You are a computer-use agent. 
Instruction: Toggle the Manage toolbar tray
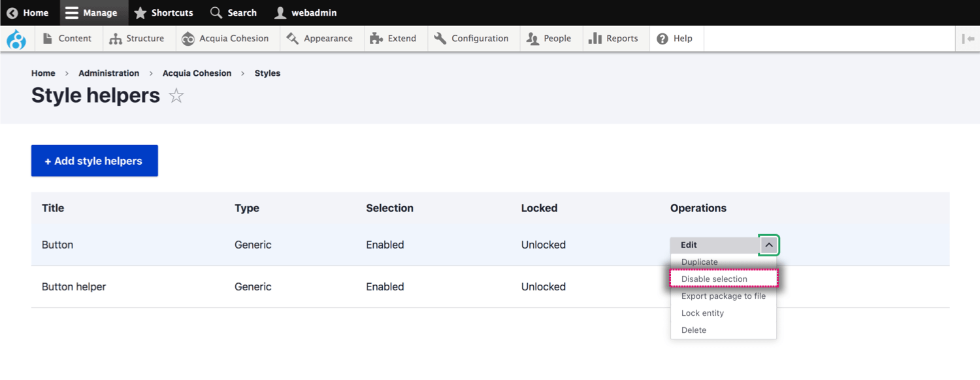tap(91, 13)
